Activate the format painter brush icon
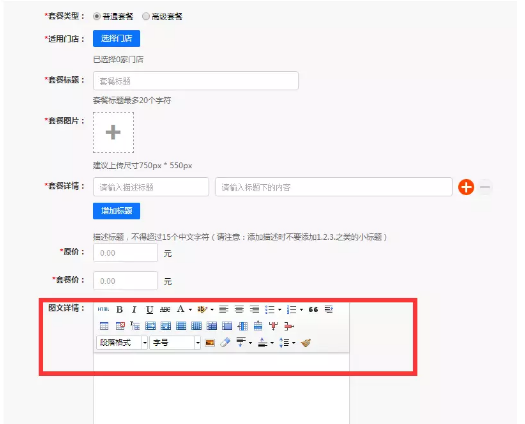This screenshot has height=424, width=525. [306, 342]
